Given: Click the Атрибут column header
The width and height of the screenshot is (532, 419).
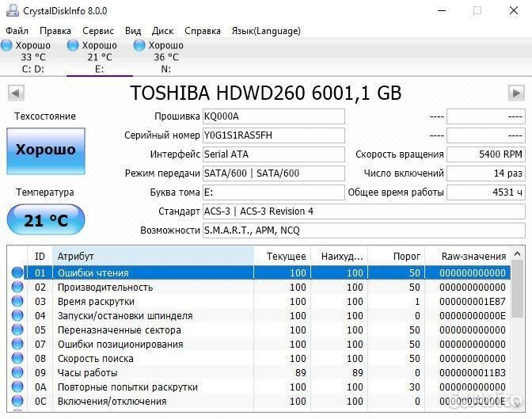Looking at the screenshot, I should coord(153,257).
